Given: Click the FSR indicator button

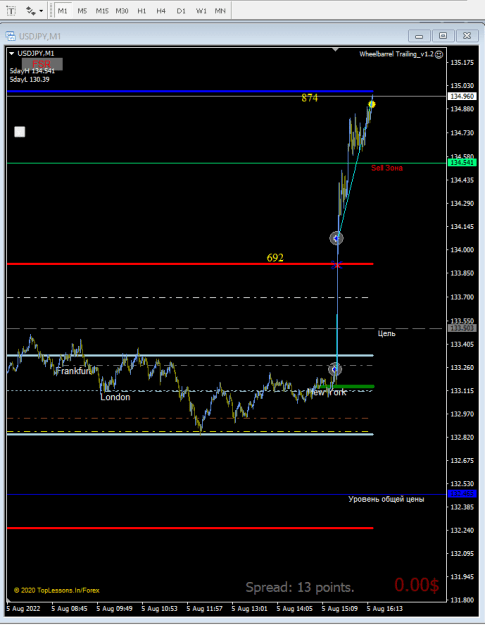Looking at the screenshot, I should click(42, 64).
